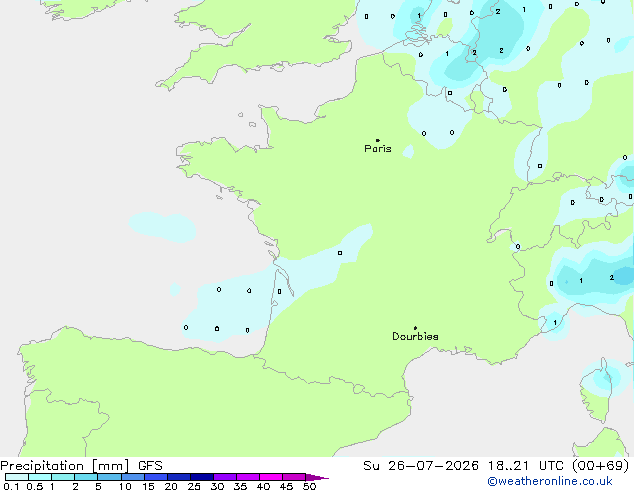Click the over-50 arrow tip of legend
634x490 pixels.
(x=317, y=477)
